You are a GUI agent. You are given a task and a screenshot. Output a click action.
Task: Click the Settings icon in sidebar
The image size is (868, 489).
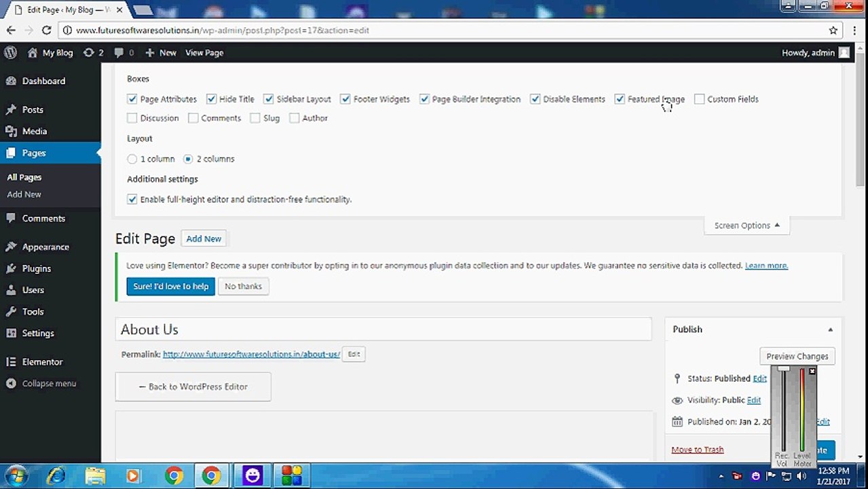click(11, 333)
